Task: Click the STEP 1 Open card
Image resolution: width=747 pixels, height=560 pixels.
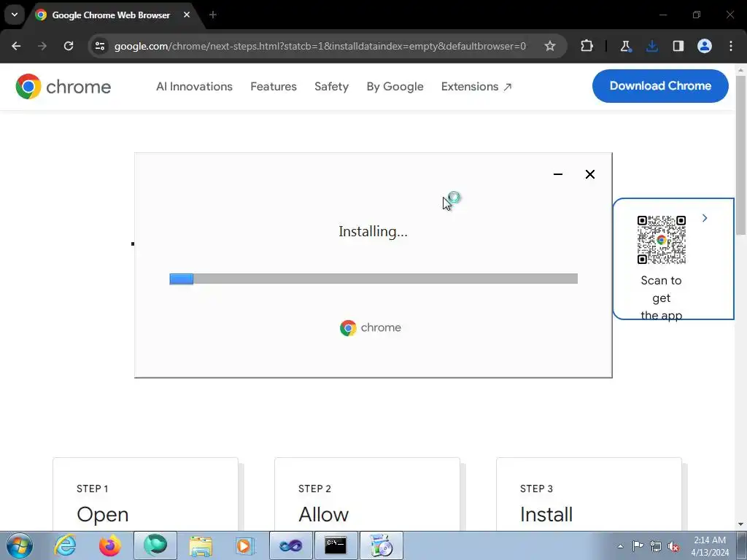Action: [x=145, y=494]
